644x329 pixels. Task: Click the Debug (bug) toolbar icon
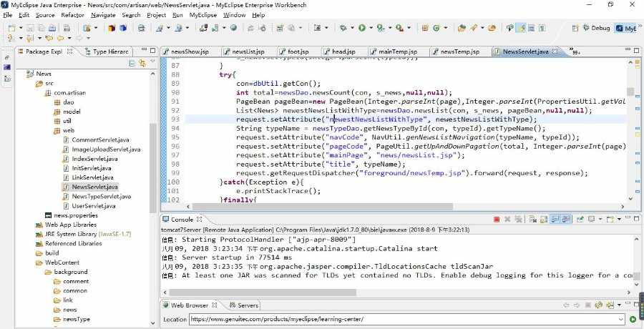pos(343,28)
